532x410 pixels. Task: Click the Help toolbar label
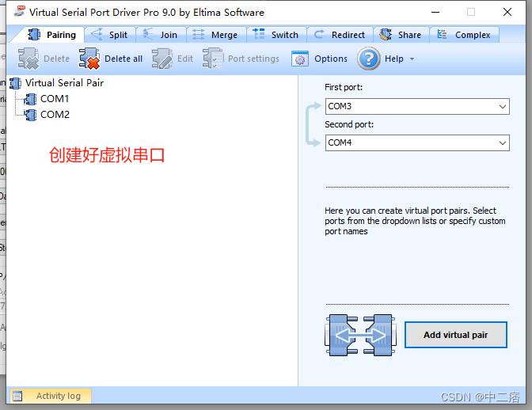pyautogui.click(x=394, y=59)
